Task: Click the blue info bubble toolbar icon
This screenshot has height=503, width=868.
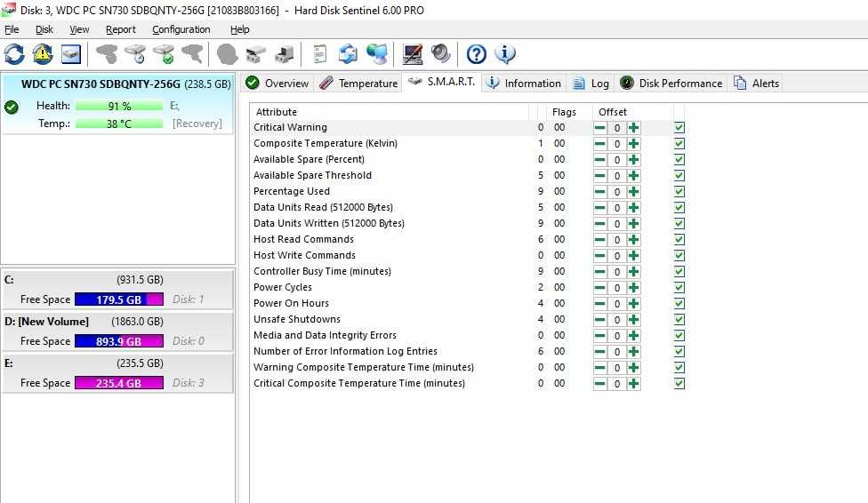Action: 505,54
